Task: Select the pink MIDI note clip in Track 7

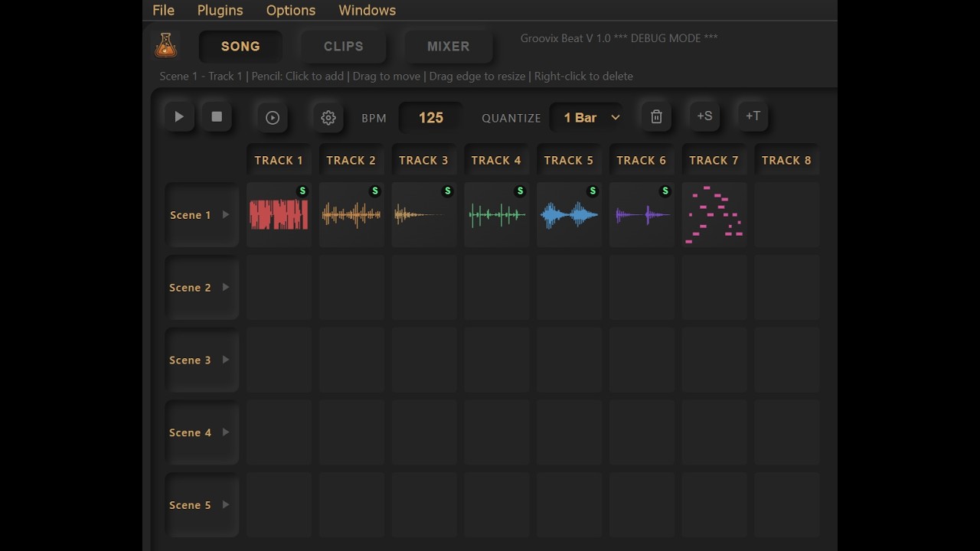Action: pyautogui.click(x=714, y=215)
